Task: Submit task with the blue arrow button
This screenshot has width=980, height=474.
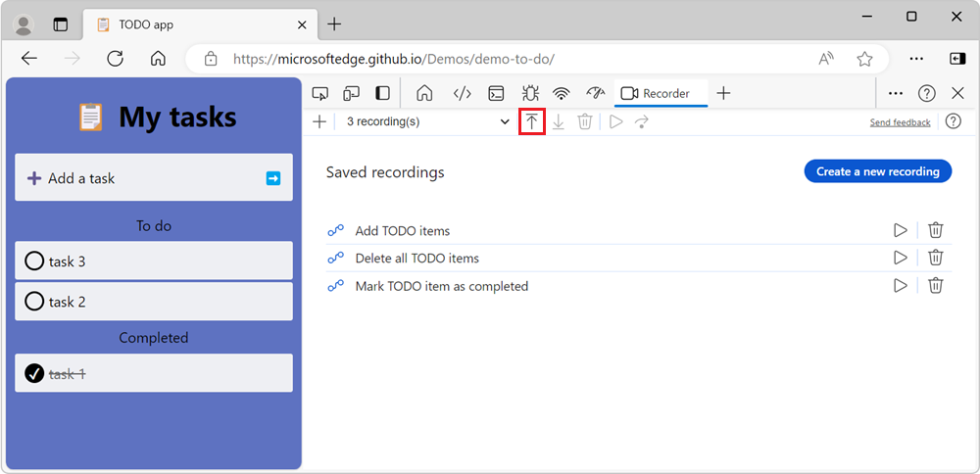Action: pyautogui.click(x=273, y=178)
